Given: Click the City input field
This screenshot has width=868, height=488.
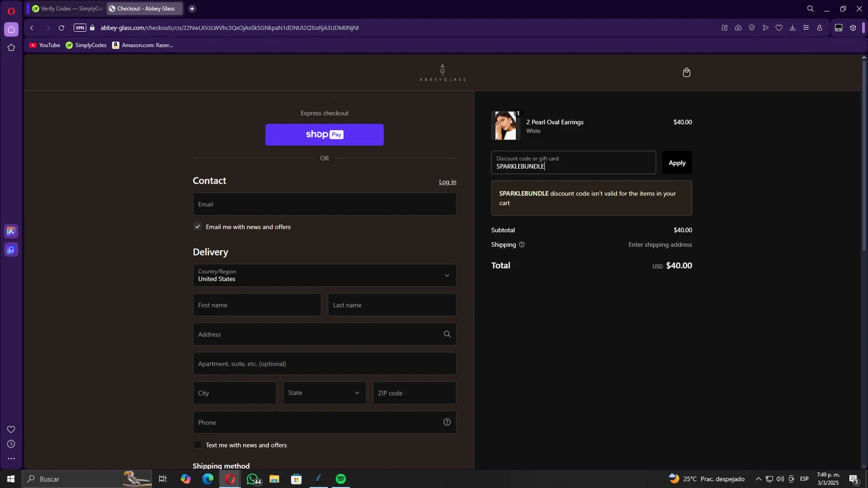Looking at the screenshot, I should (234, 393).
